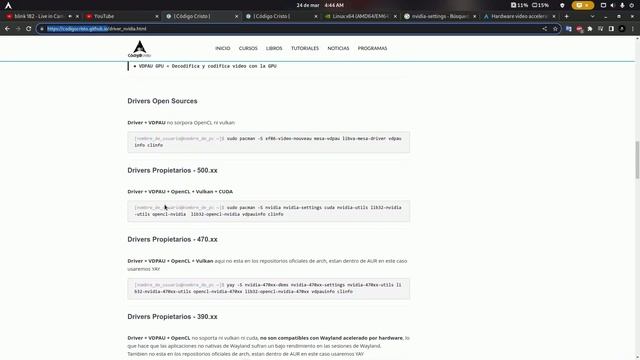Open the PROGRAMAS menu item
The width and height of the screenshot is (640, 360).
[372, 48]
